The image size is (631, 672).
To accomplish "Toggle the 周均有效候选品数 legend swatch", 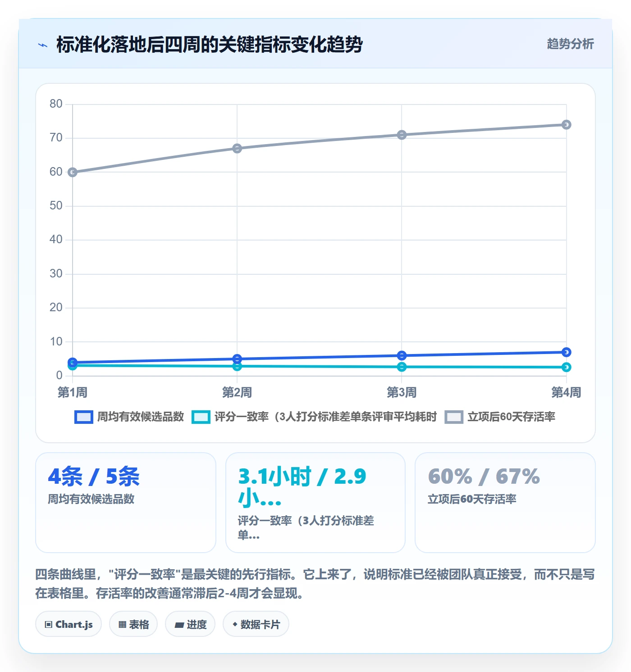I will 84,417.
